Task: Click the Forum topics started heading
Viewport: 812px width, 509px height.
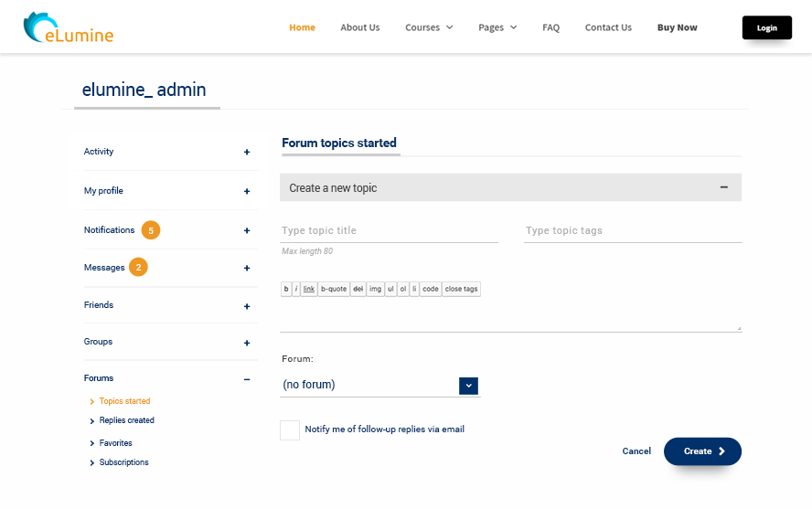Action: click(339, 143)
